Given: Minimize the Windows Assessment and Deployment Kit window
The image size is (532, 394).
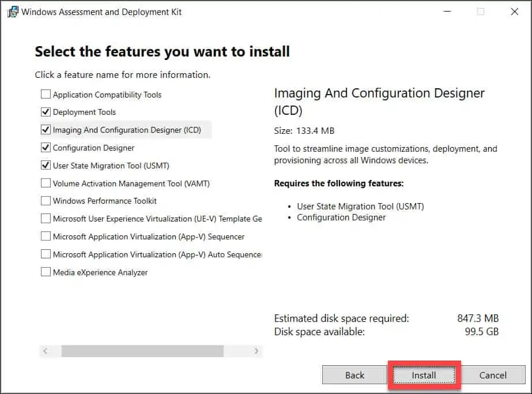Looking at the screenshot, I should [447, 12].
